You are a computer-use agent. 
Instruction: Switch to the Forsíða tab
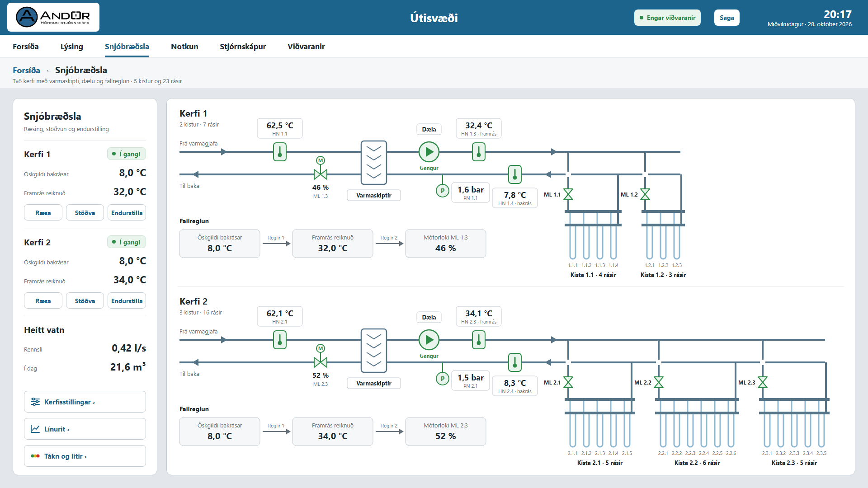(x=26, y=47)
